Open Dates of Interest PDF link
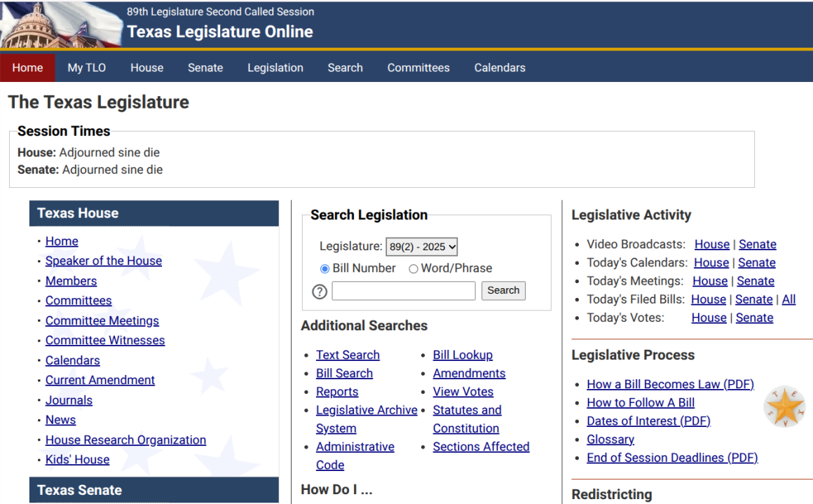Screen dimensions: 813x504 (648, 421)
